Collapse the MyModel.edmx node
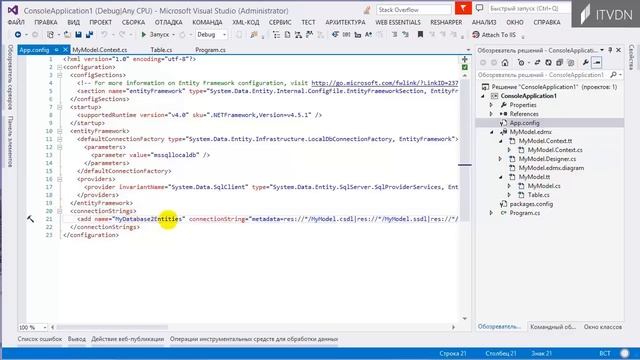The height and width of the screenshot is (360, 640). click(492, 132)
